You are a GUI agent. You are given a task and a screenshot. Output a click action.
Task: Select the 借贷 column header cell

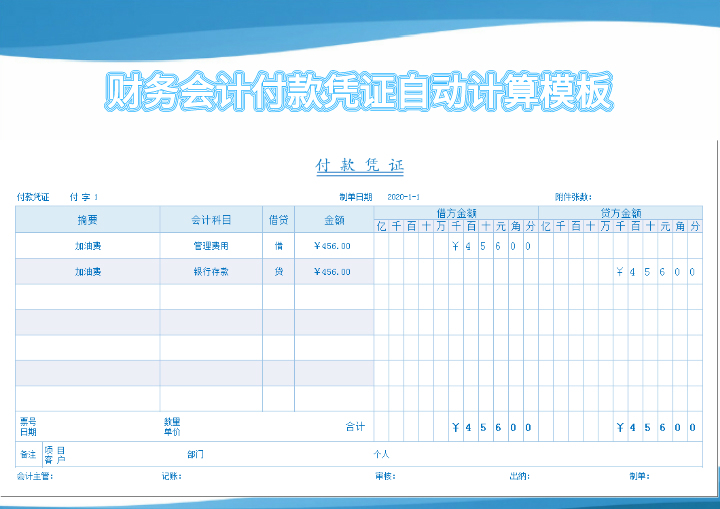coord(278,219)
